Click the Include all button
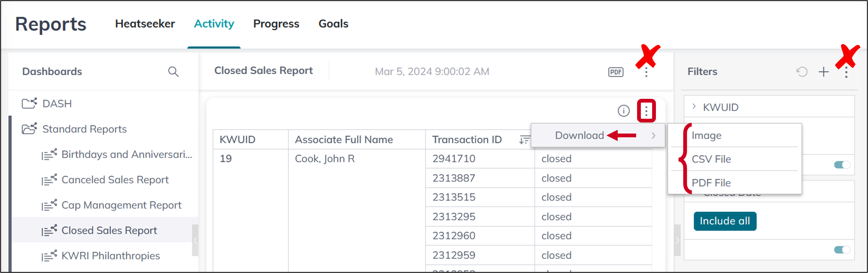The width and height of the screenshot is (868, 273). click(725, 221)
